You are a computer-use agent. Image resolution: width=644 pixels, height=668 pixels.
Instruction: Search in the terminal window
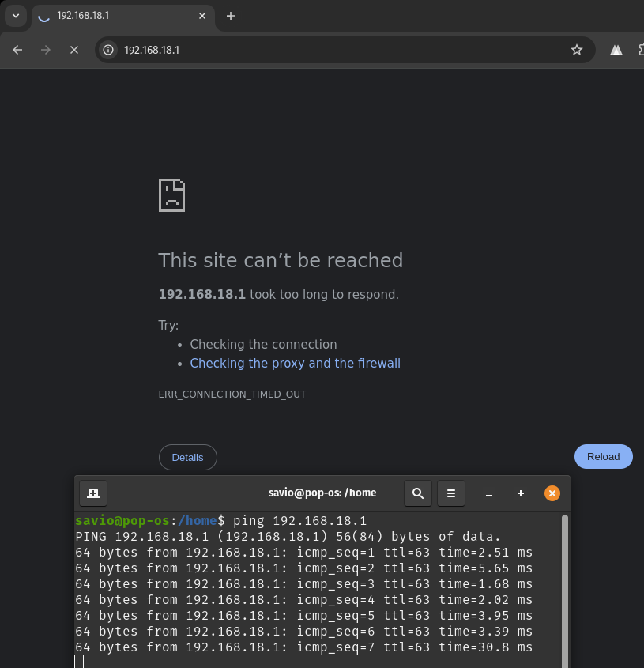418,493
